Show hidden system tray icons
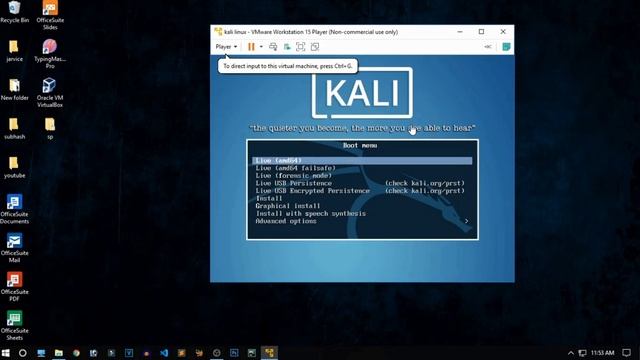 point(571,353)
